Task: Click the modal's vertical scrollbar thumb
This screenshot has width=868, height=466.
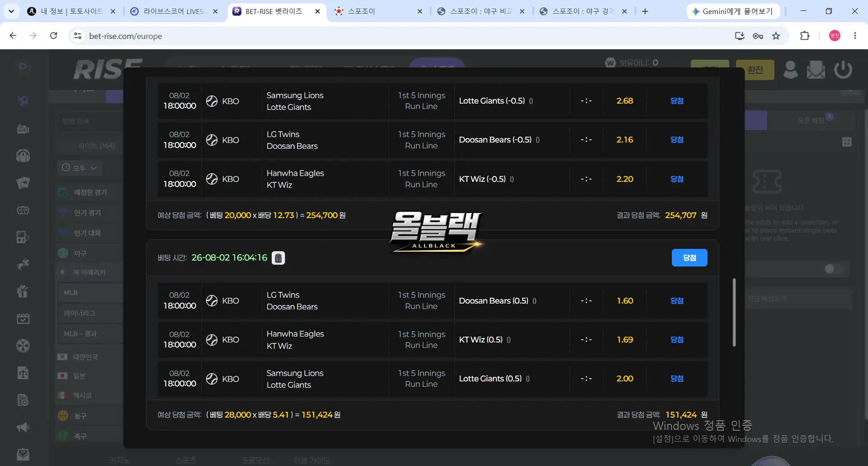Action: tap(734, 312)
